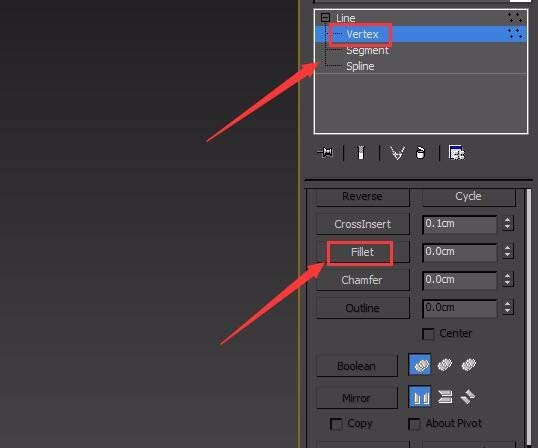Viewport: 538px width, 448px height.
Task: Enable the About Pivot checkbox
Action: (414, 424)
